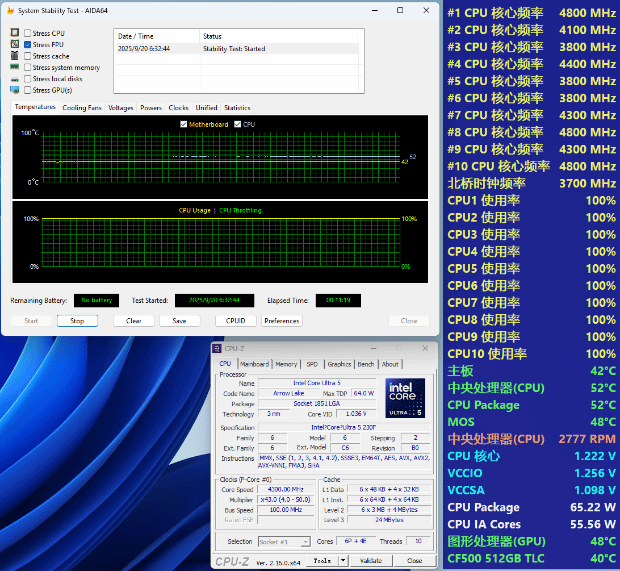Open the SPD tab in CPU-Z
620x571 pixels.
coord(312,364)
